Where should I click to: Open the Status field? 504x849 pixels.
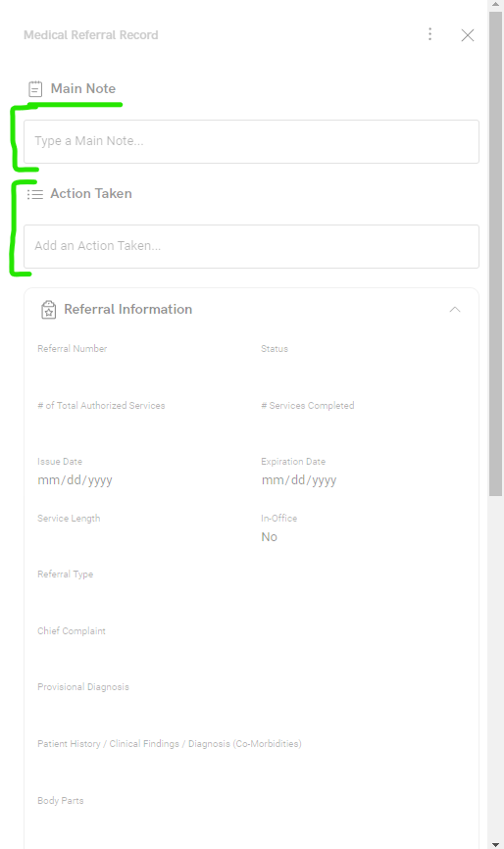363,368
